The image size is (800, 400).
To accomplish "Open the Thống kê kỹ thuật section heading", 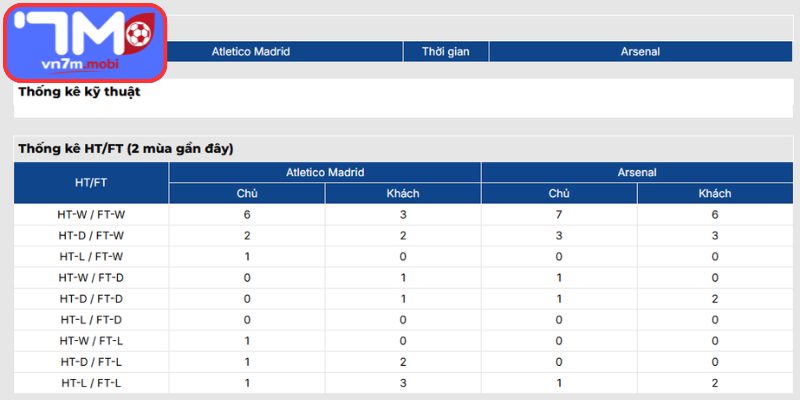I will (x=79, y=92).
